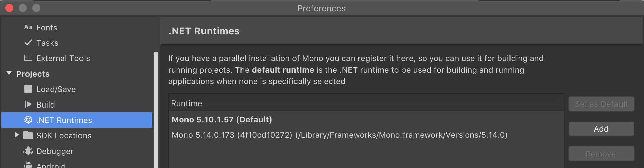Click the Tasks checkmark icon

[28, 43]
